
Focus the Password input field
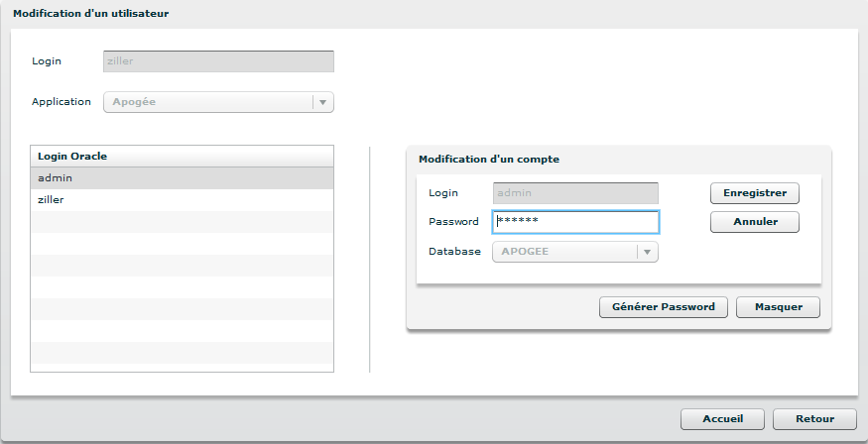point(575,222)
